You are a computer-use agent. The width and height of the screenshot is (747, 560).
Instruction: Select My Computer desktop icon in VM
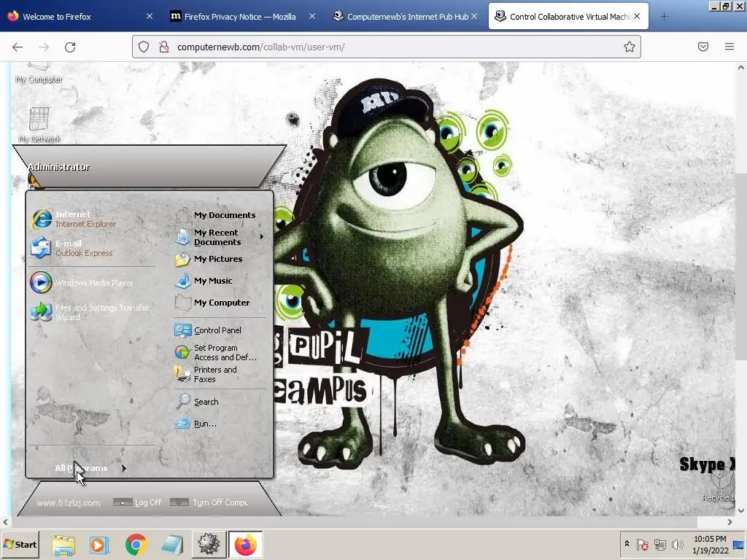pyautogui.click(x=39, y=74)
